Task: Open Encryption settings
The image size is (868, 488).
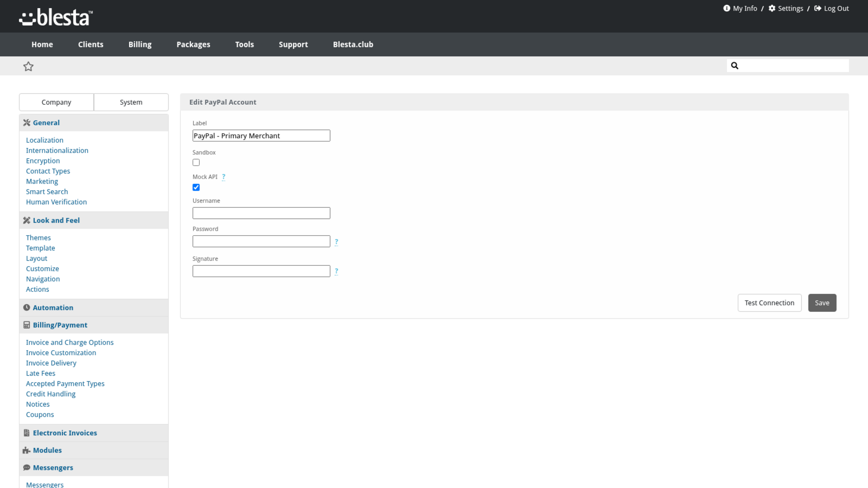Action: [x=43, y=161]
